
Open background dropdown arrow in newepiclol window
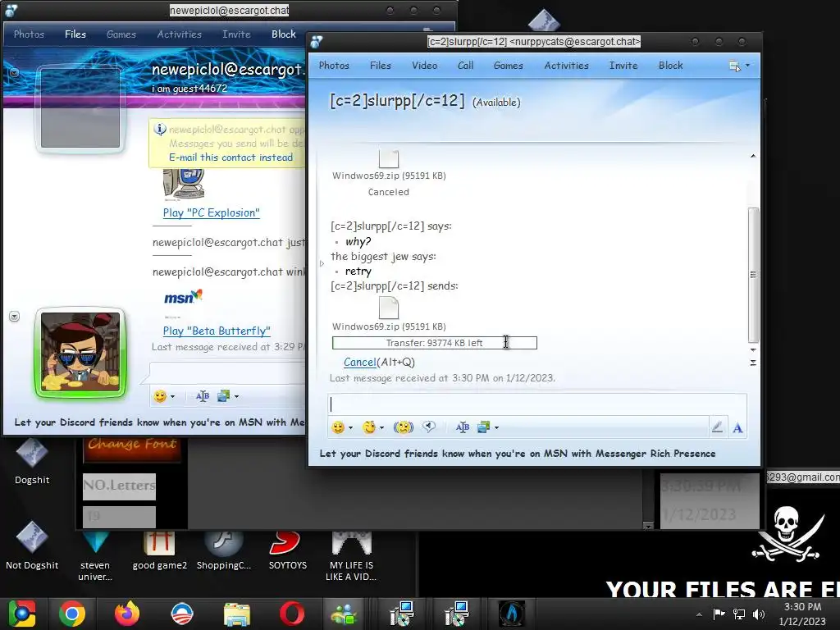(236, 396)
